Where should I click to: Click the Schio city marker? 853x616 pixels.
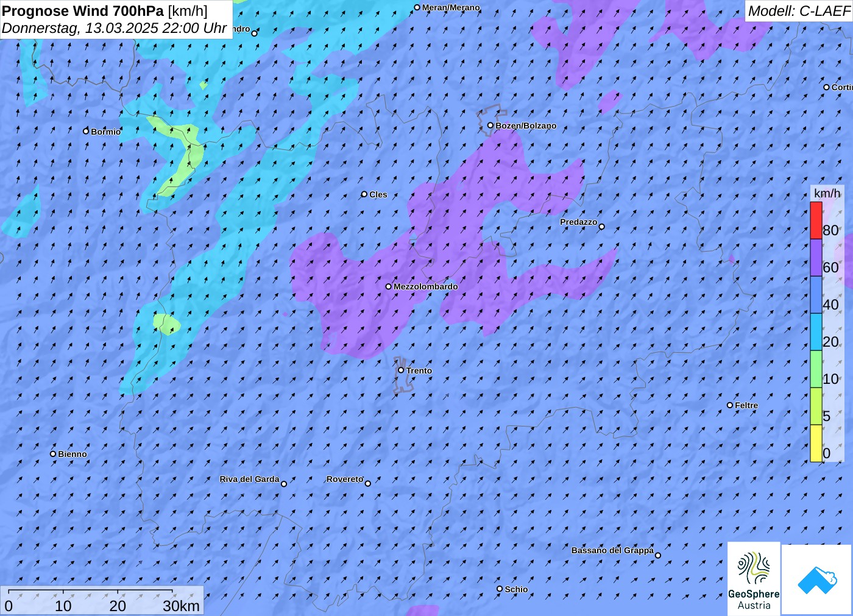499,589
